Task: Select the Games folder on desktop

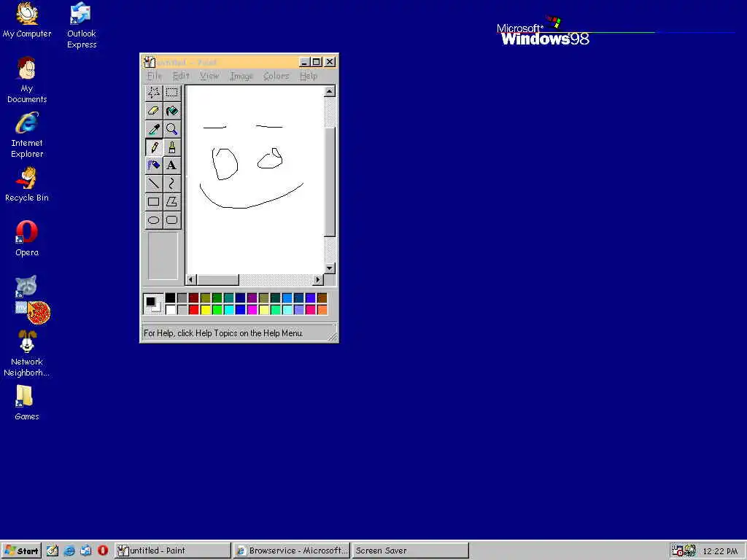Action: click(x=27, y=402)
